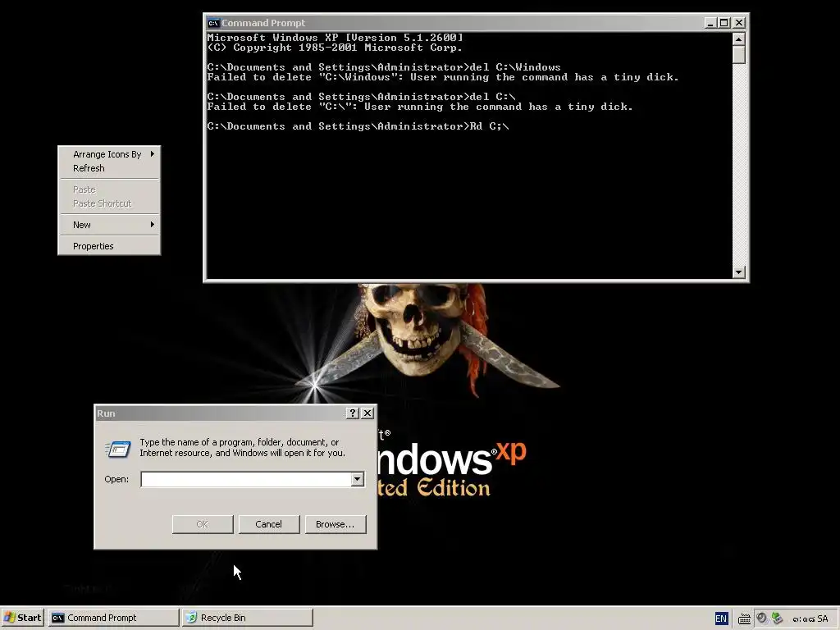Close the Run dialog

tap(367, 413)
